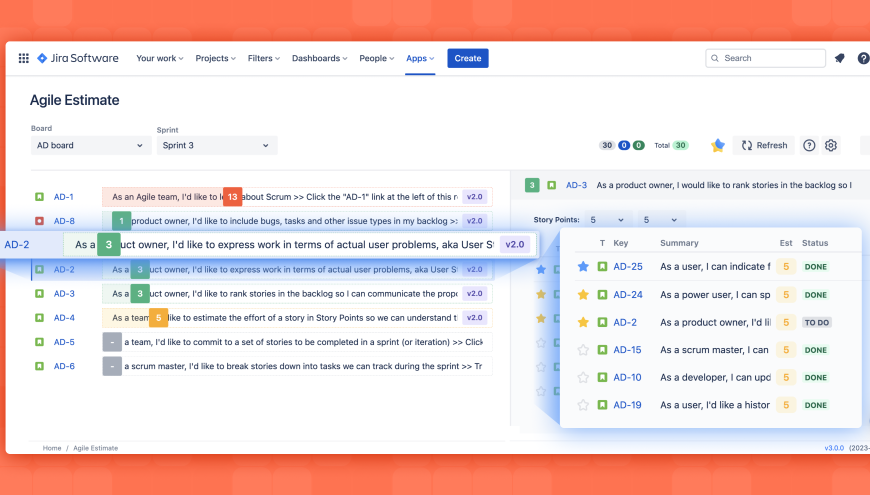The image size is (870, 495).
Task: Click the TO DO status of AD-2
Action: (817, 322)
